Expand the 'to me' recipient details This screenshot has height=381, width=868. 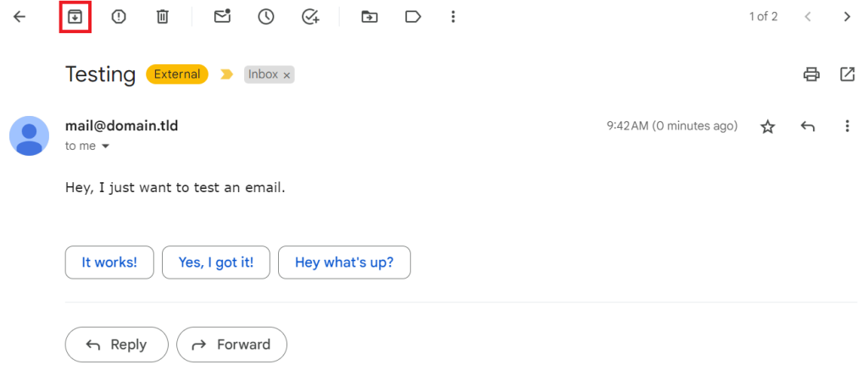tap(106, 146)
